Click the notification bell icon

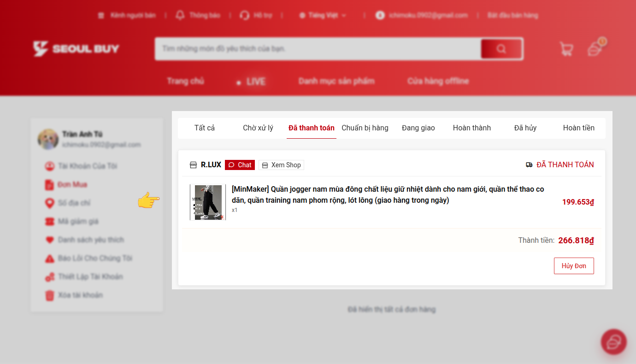[x=180, y=15]
